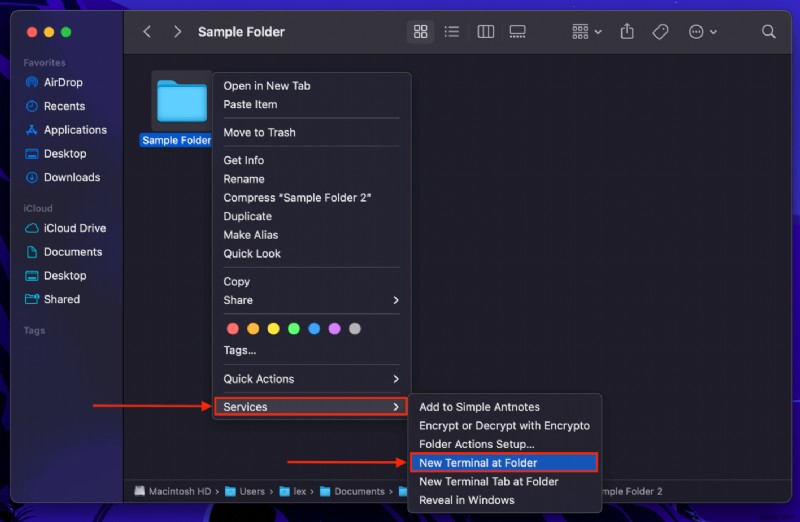Open the More actions toolbar menu
This screenshot has width=800, height=522.
tap(703, 32)
